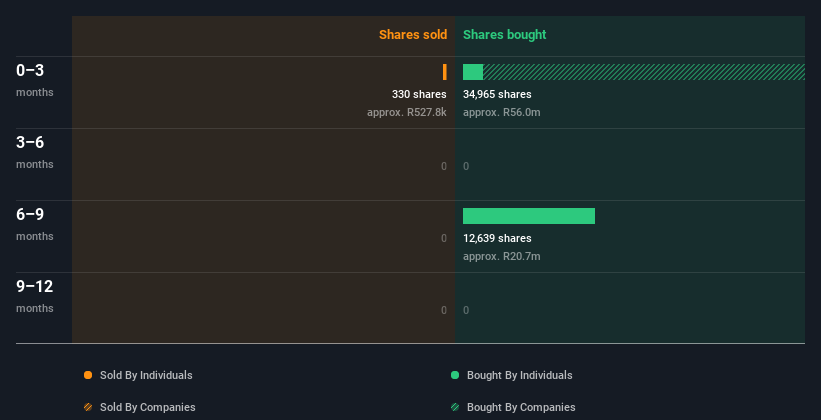The image size is (821, 420).
Task: Select the Sold By Individuals legend label
Action: coord(146,375)
